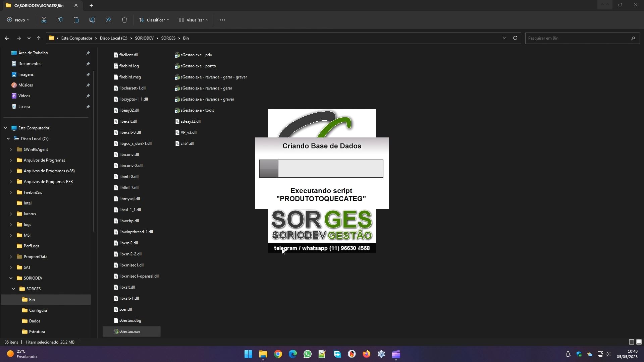Click SORIODEV in the breadcrumb path
Screen dimensions: 644x362
pos(144,38)
